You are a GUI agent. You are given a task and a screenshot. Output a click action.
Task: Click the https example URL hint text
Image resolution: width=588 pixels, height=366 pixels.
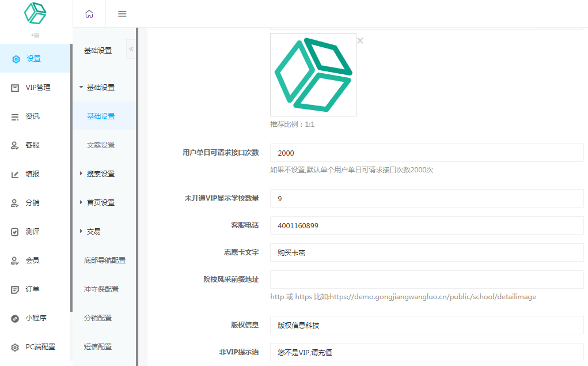[x=403, y=297]
